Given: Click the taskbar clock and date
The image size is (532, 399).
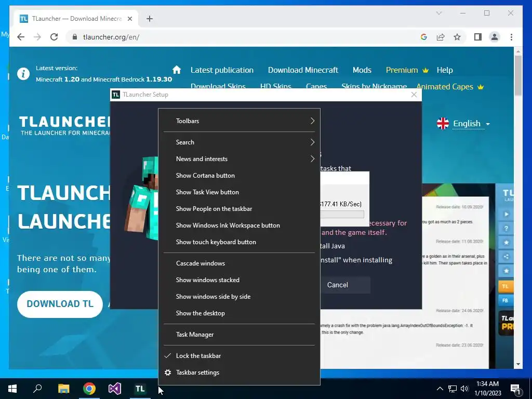Looking at the screenshot, I should [487, 389].
